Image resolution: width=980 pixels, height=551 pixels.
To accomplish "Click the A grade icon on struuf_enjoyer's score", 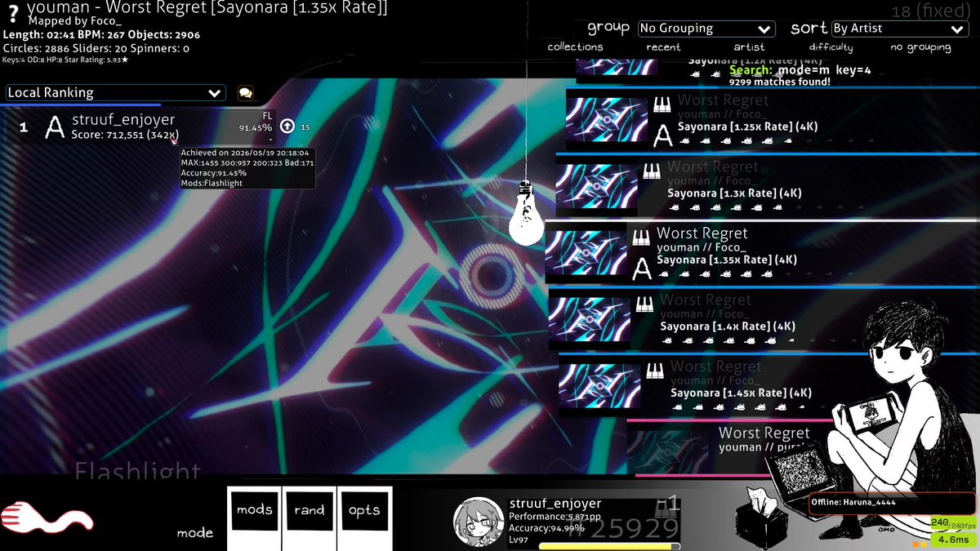I will coord(54,127).
